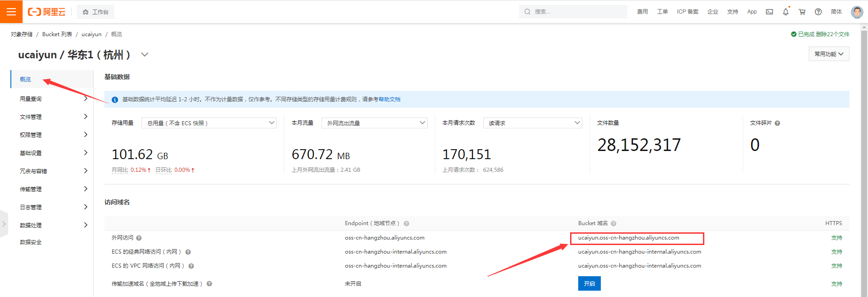Expand 文件管理 sidebar section
This screenshot has width=868, height=297.
(x=52, y=117)
